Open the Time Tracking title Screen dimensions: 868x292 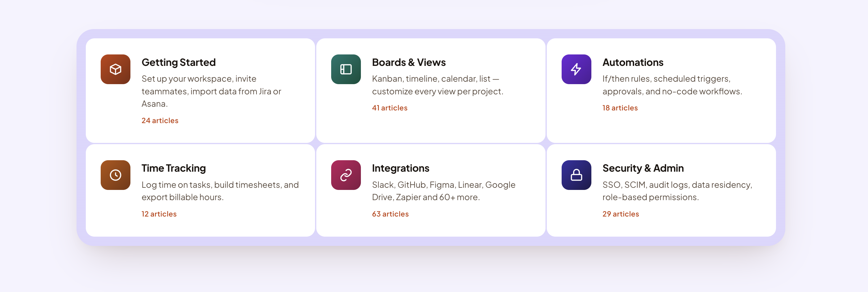tap(173, 168)
